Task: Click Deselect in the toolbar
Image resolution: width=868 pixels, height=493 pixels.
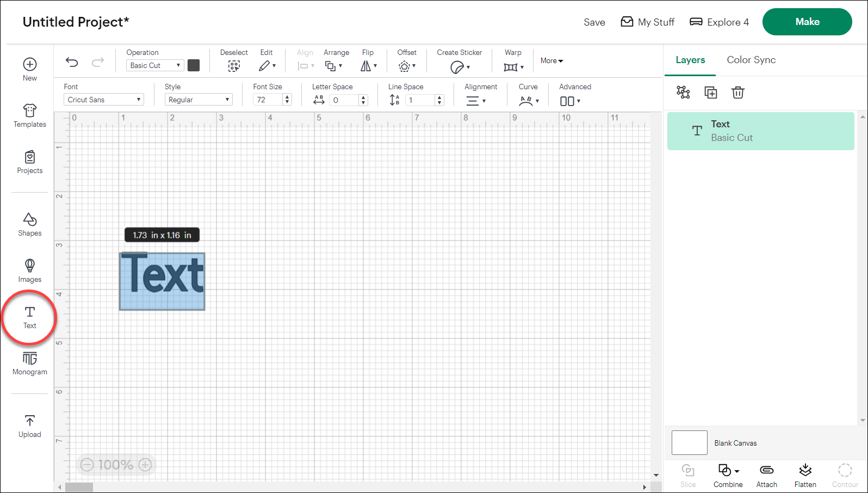Action: [234, 60]
